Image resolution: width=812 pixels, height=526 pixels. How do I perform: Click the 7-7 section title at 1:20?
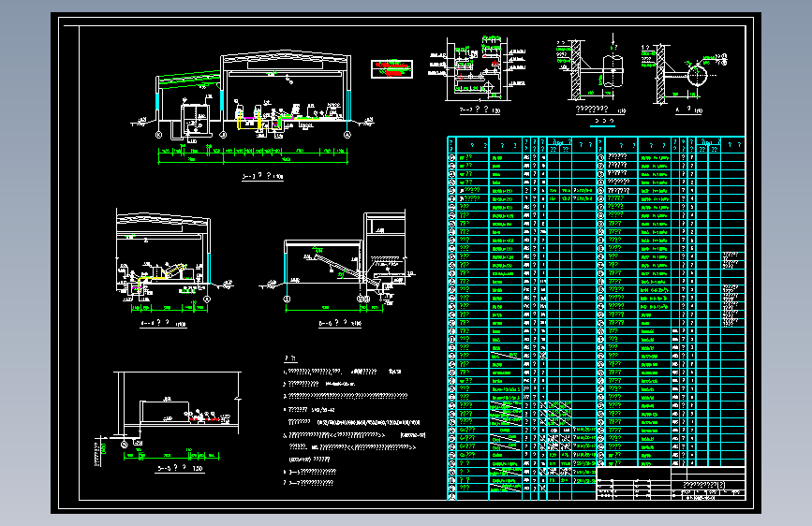pos(480,110)
